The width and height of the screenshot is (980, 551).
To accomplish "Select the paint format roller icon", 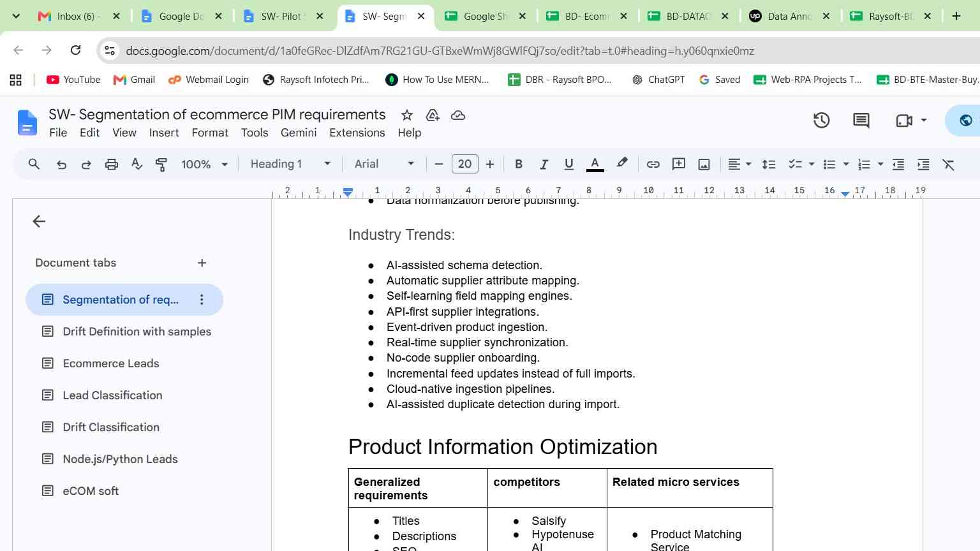I will click(x=161, y=165).
